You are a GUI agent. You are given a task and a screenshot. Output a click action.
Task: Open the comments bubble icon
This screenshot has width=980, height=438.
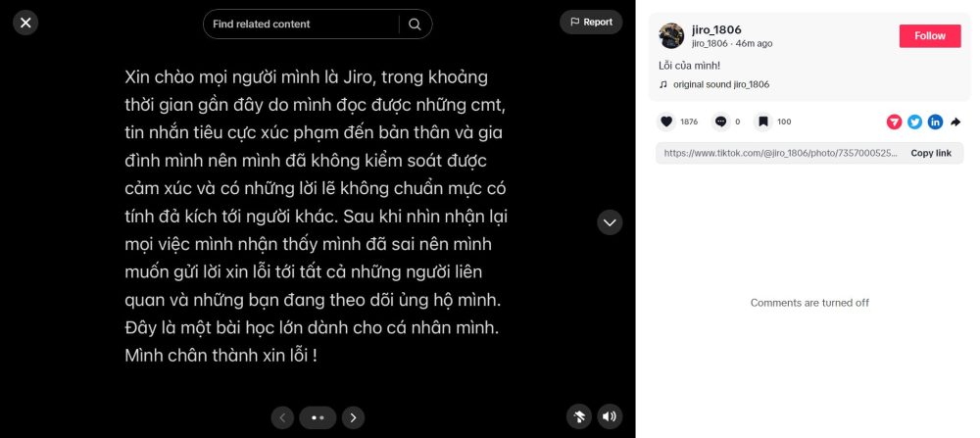click(720, 122)
